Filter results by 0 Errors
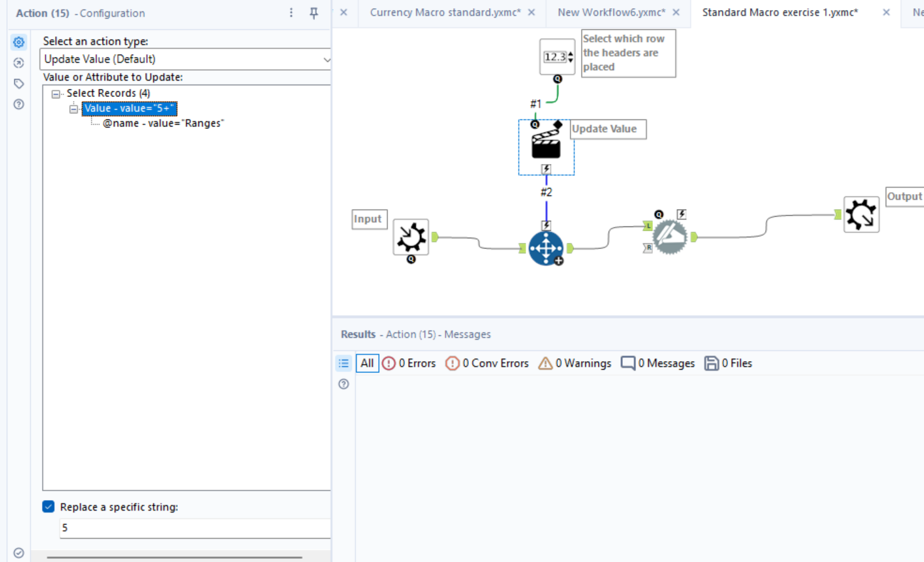This screenshot has width=924, height=562. (409, 363)
